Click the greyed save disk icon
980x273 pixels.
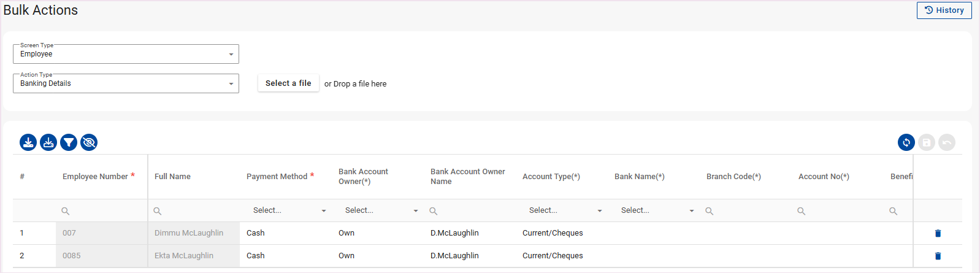(926, 142)
